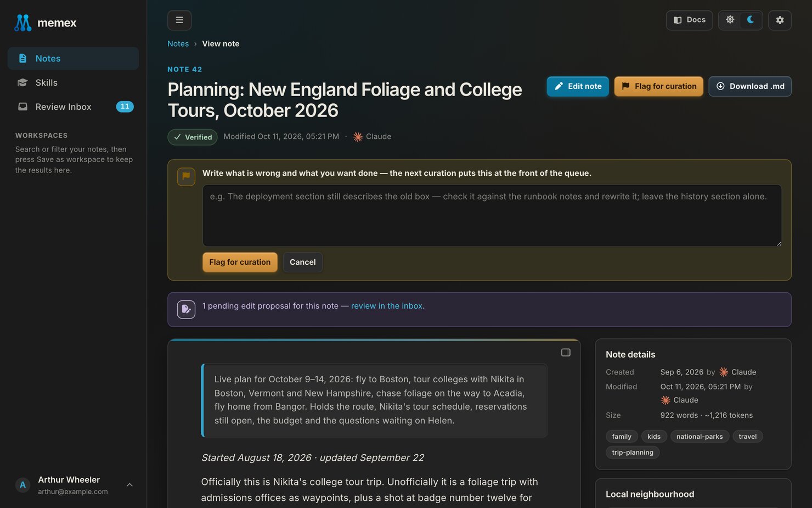The height and width of the screenshot is (508, 812).
Task: Click the expand icon atop note content
Action: point(566,353)
